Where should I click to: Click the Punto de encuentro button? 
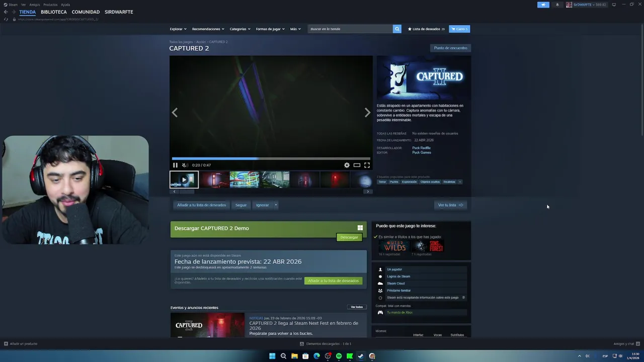point(451,48)
